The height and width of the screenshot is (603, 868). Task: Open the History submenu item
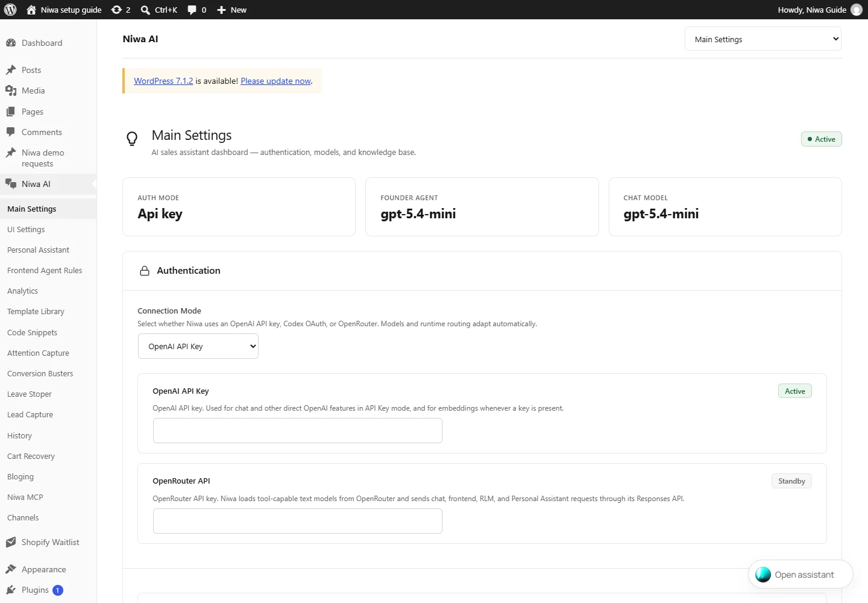(19, 435)
